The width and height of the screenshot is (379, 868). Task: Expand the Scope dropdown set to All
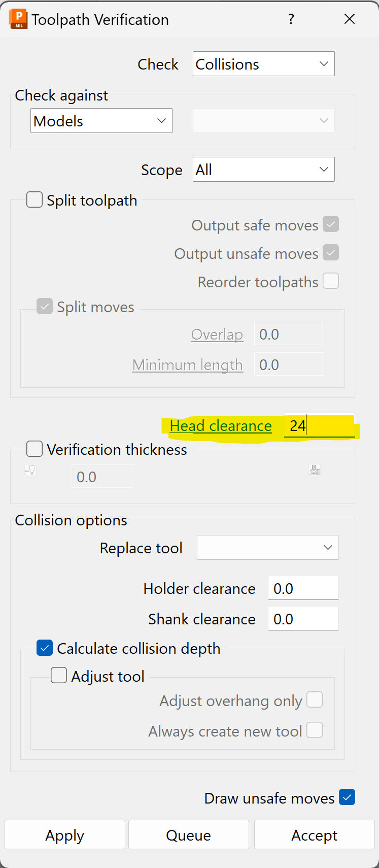pyautogui.click(x=263, y=169)
